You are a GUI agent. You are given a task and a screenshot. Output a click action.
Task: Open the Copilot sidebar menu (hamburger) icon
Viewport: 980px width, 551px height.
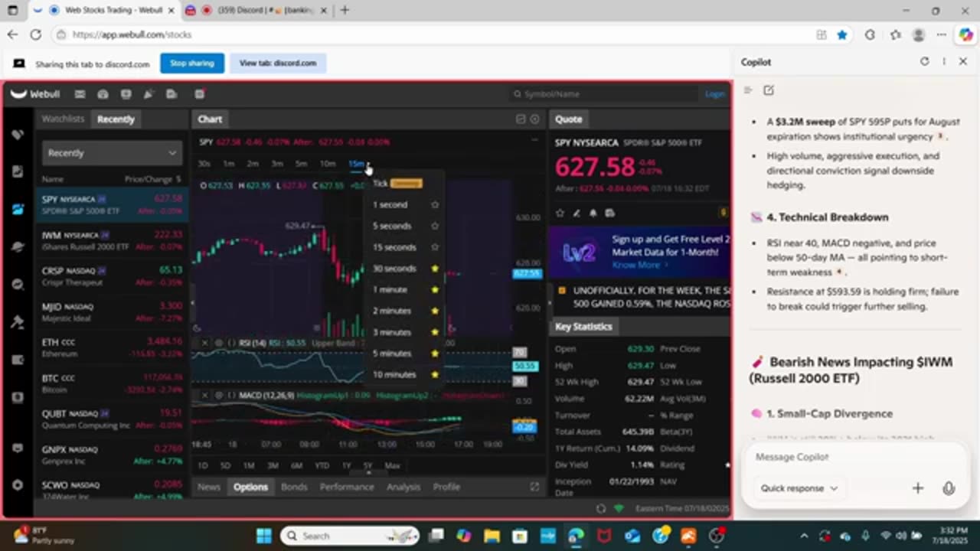(748, 90)
